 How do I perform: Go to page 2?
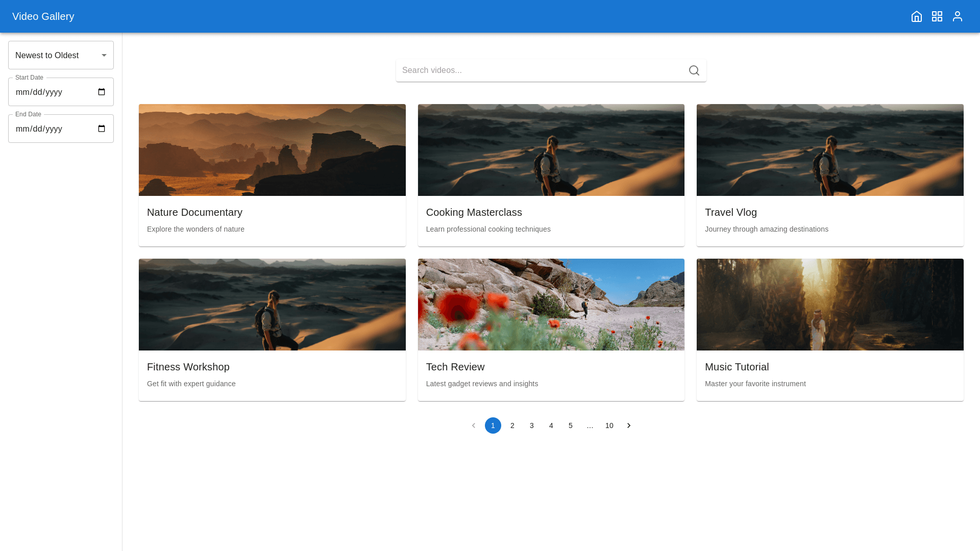pyautogui.click(x=512, y=425)
